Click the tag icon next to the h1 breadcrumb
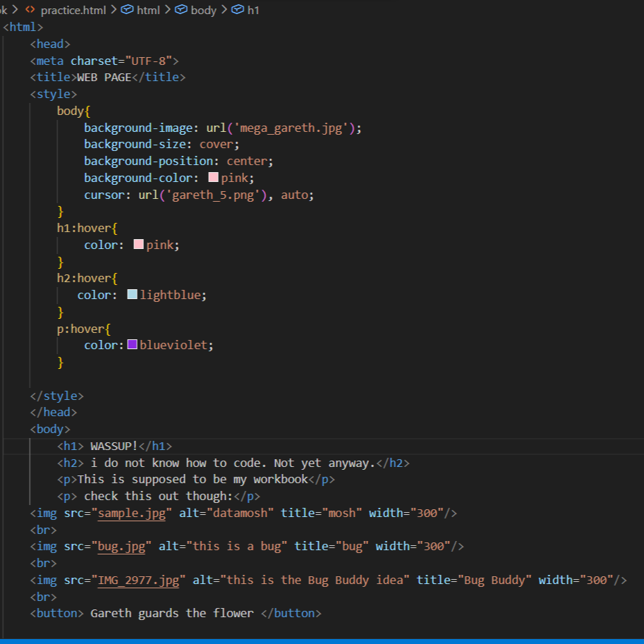Image resolution: width=644 pixels, height=644 pixels. (x=238, y=11)
